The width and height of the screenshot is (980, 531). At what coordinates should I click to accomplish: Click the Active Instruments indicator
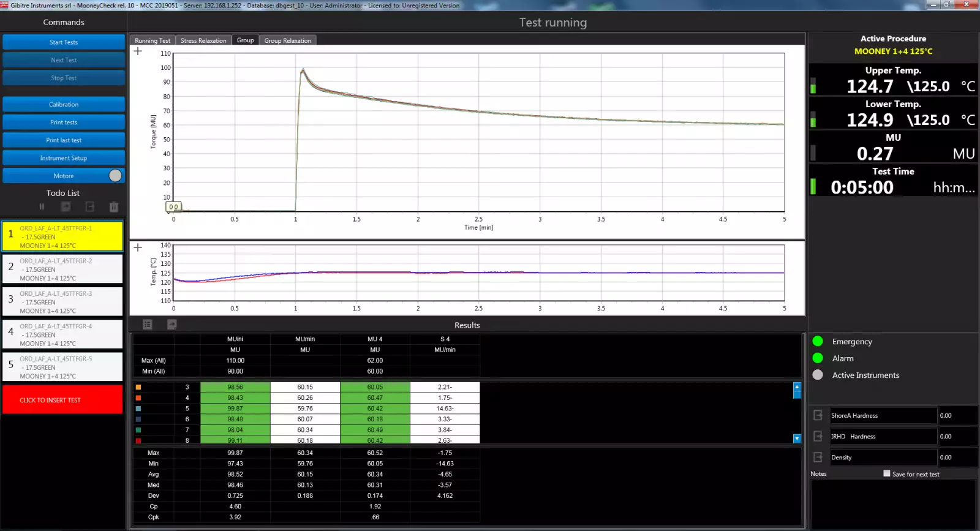tap(818, 375)
